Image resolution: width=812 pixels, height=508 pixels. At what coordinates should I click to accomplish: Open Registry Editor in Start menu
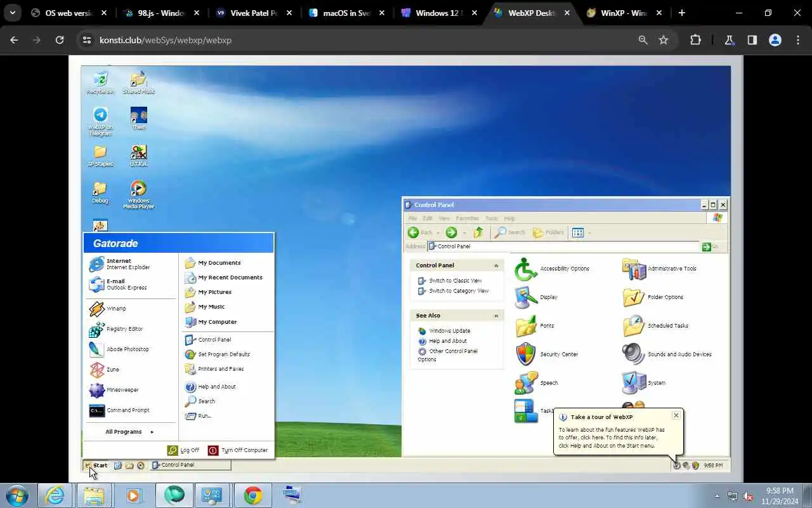(116, 329)
